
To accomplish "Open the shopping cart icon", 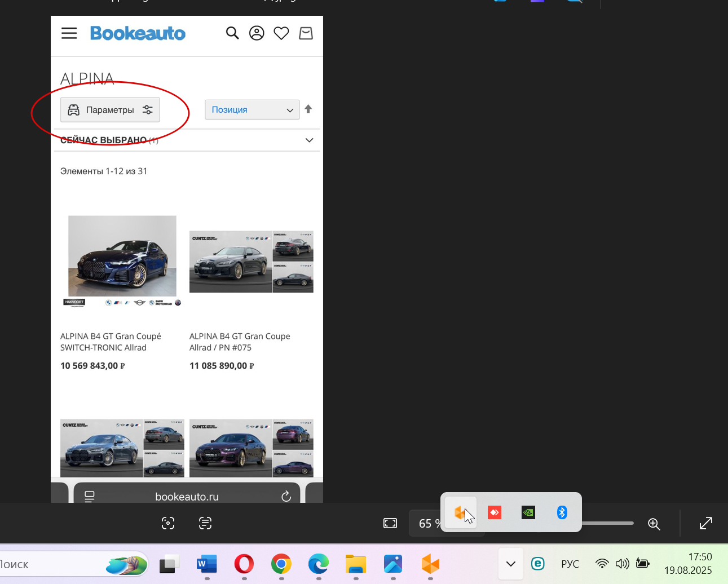I will point(306,33).
